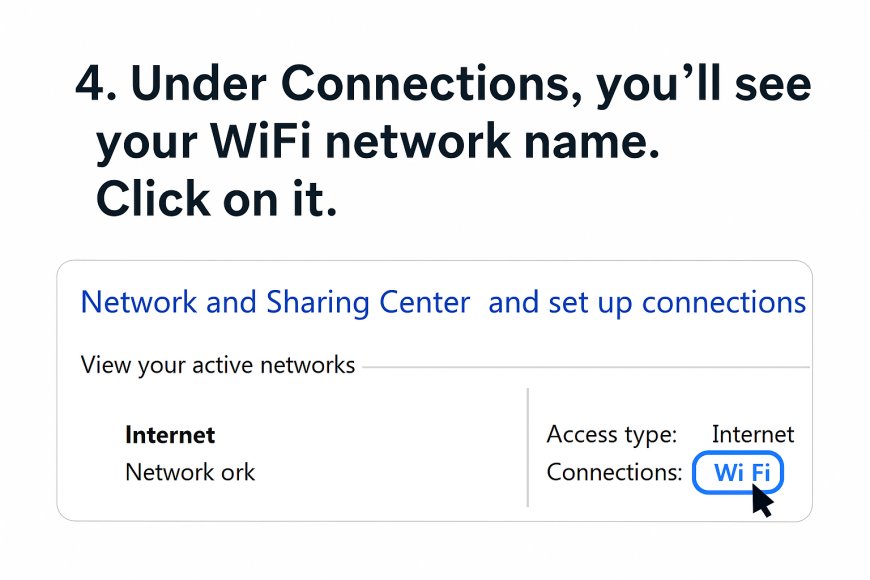Click the 'View your active networks' heading
This screenshot has height=580, width=870.
tap(218, 366)
